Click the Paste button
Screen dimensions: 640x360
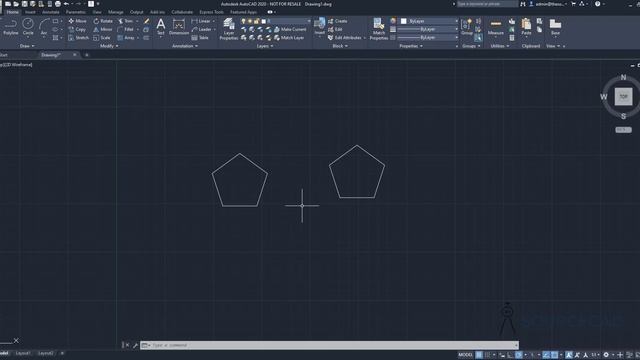coord(526,27)
